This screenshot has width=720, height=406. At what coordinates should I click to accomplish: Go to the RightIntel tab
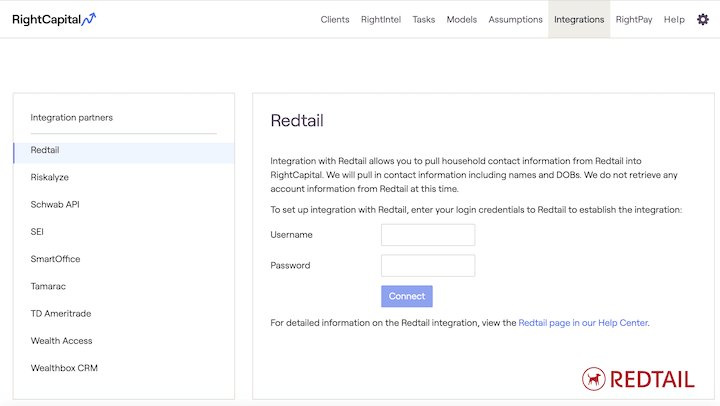(x=381, y=19)
